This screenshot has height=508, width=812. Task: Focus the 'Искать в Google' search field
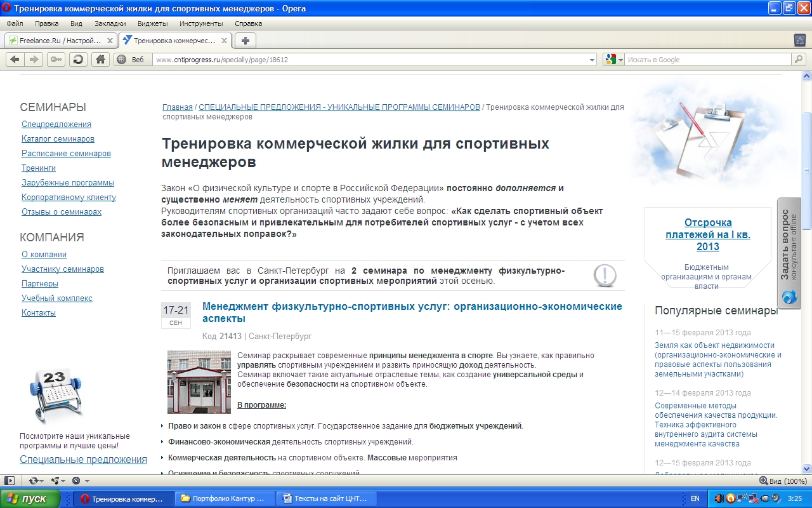709,60
